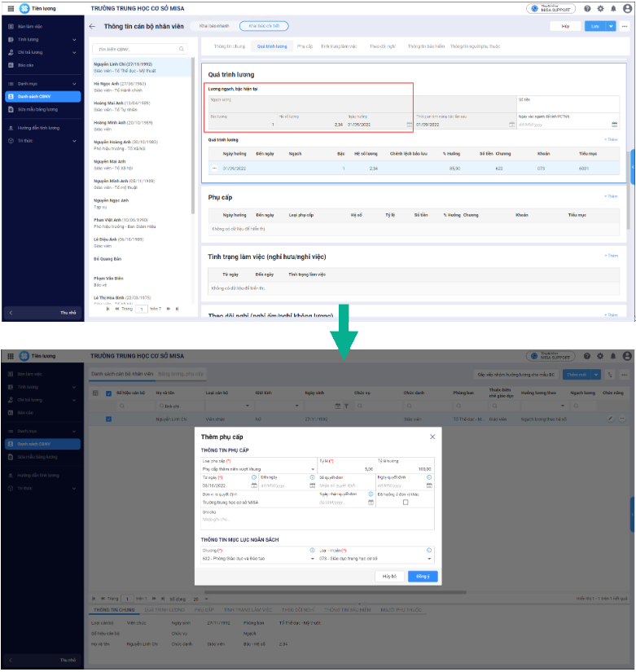Image resolution: width=636 pixels, height=672 pixels.
Task: Uncheck the checkbox on Nguyễn Linh Chi table row
Action: point(109,419)
